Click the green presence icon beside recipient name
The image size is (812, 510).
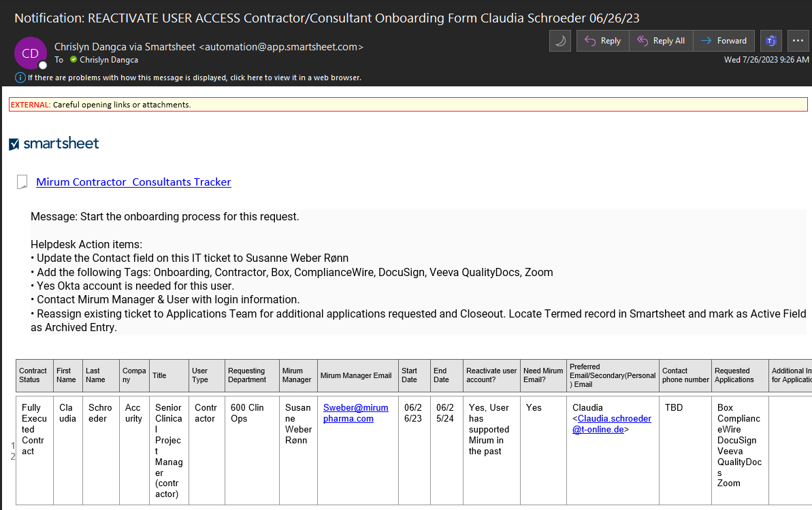tap(74, 59)
